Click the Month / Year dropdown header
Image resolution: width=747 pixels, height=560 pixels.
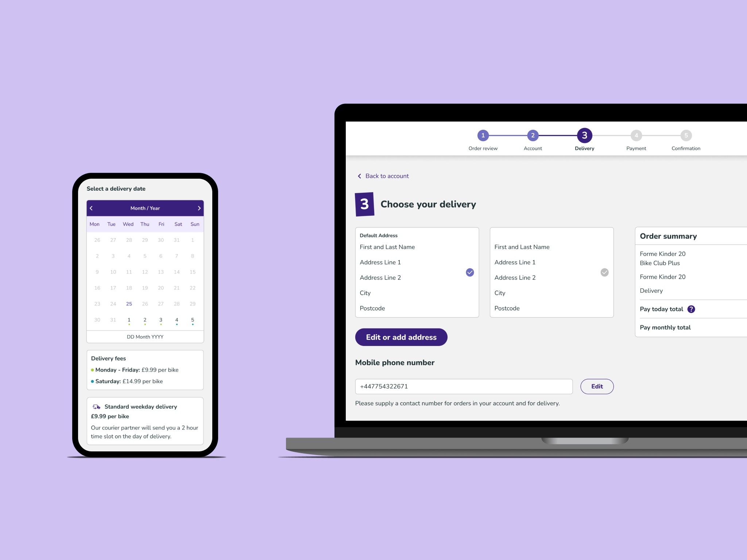(145, 208)
